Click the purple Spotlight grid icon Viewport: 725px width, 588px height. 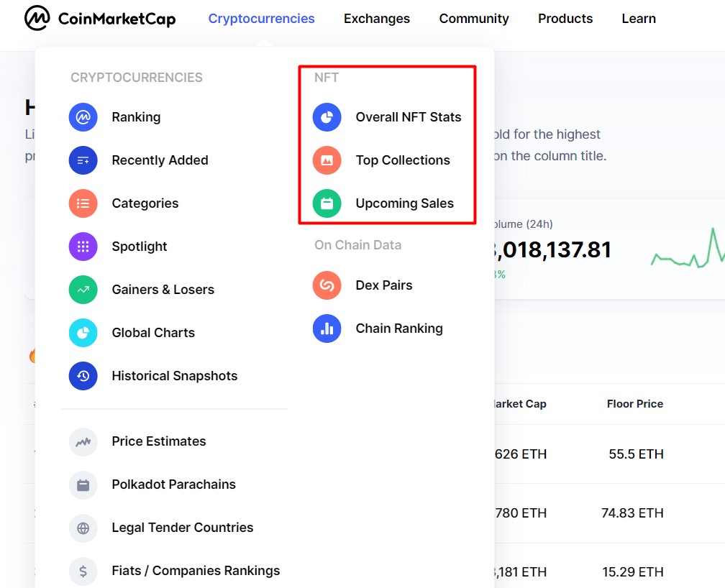pos(83,247)
